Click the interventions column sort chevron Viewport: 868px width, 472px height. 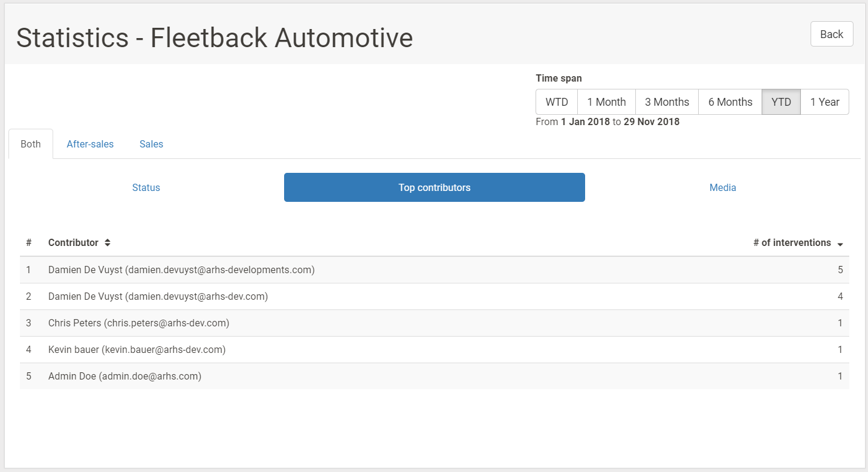(840, 243)
